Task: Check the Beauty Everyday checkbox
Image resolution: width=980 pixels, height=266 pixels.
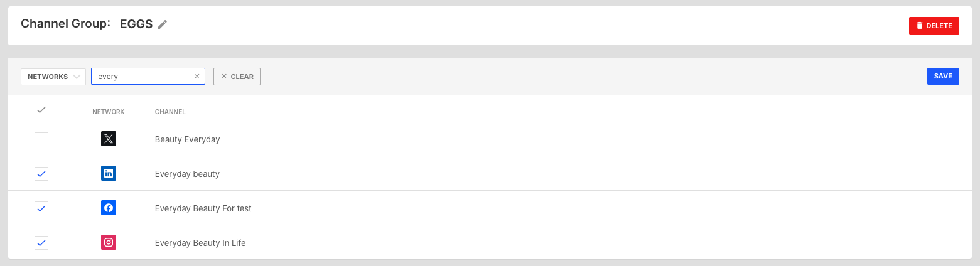Action: point(41,139)
